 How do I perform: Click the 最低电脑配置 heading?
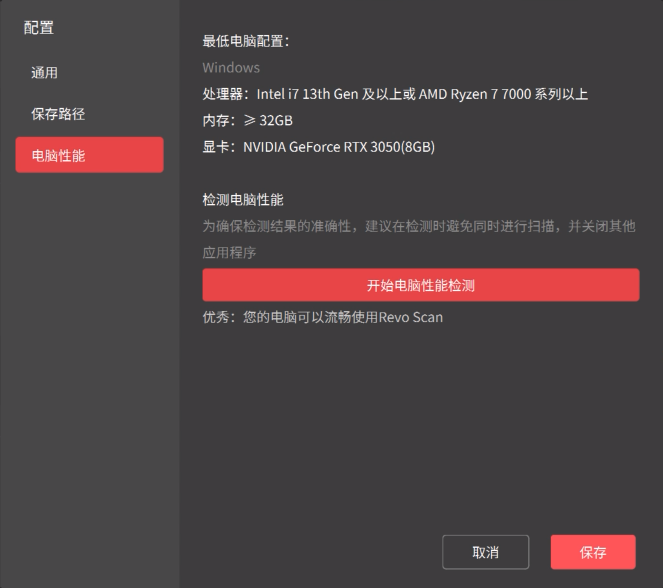[246, 41]
